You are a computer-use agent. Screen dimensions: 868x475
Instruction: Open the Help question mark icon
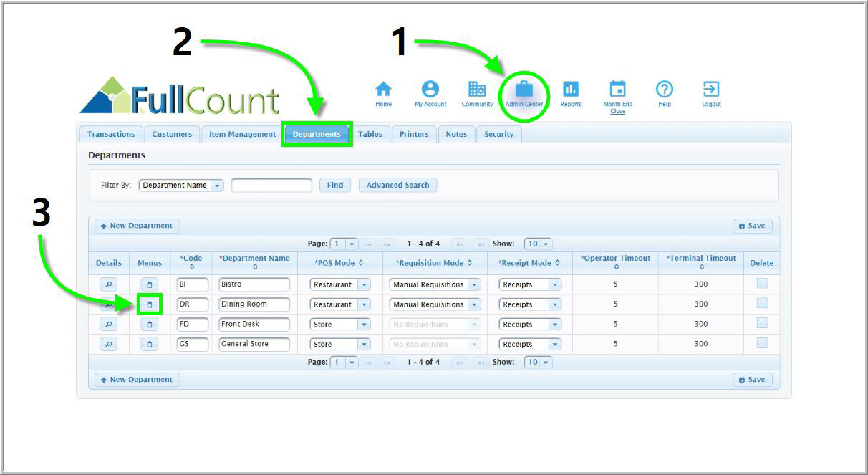click(x=665, y=90)
